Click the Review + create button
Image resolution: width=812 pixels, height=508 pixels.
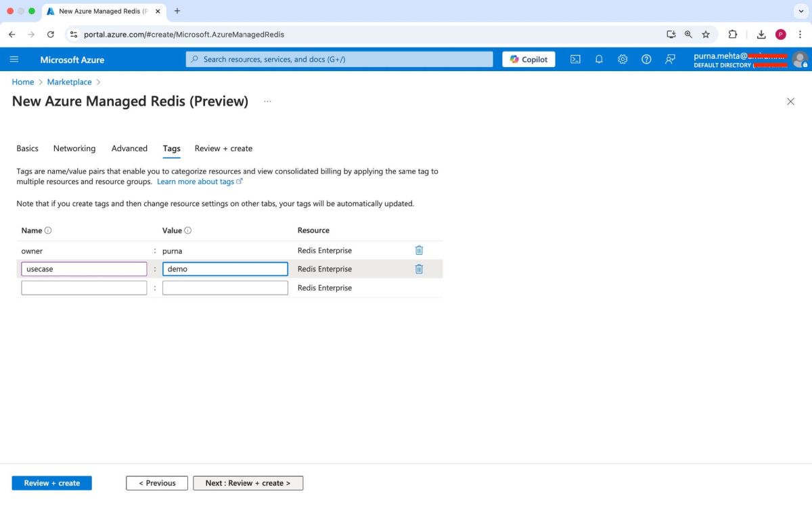[51, 482]
